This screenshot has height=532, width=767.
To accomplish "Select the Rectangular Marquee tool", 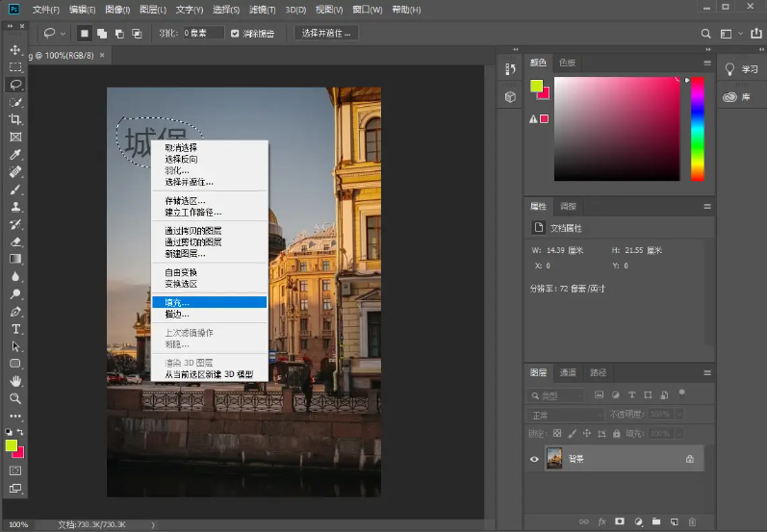I will pos(15,67).
